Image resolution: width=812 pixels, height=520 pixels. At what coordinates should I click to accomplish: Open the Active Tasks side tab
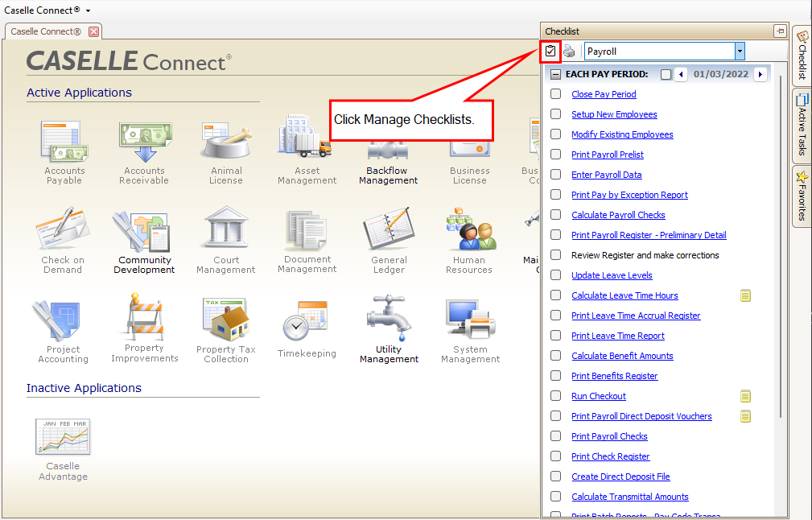click(x=802, y=126)
